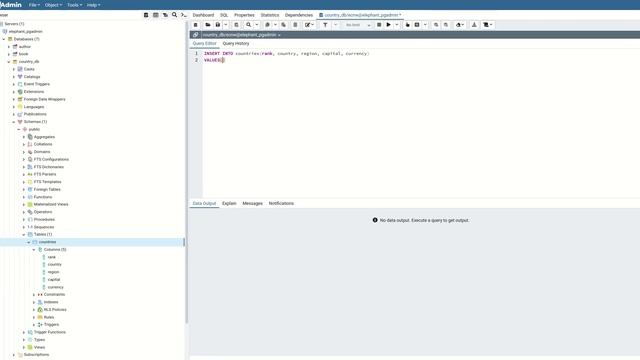Select the Data Output tab
640x360 pixels.
point(204,203)
